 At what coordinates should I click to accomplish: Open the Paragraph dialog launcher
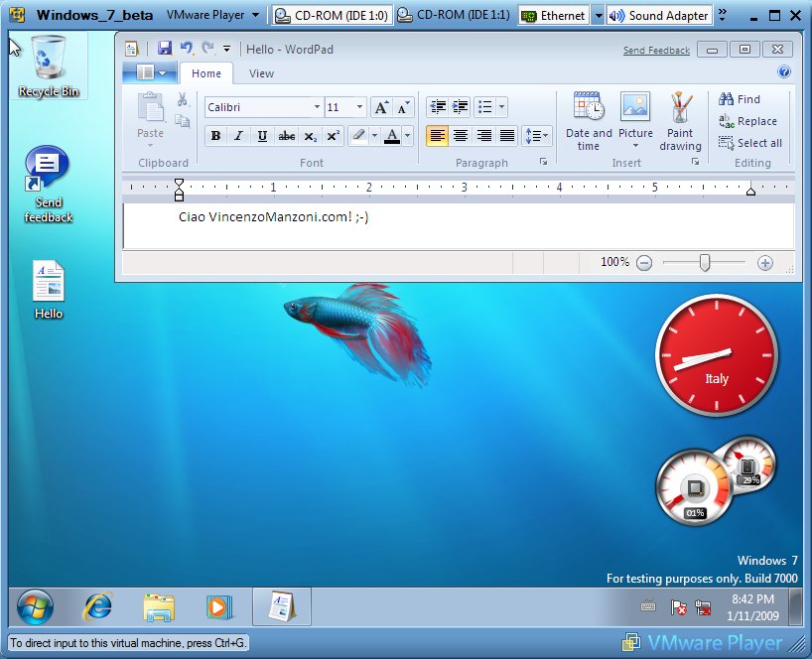click(543, 162)
